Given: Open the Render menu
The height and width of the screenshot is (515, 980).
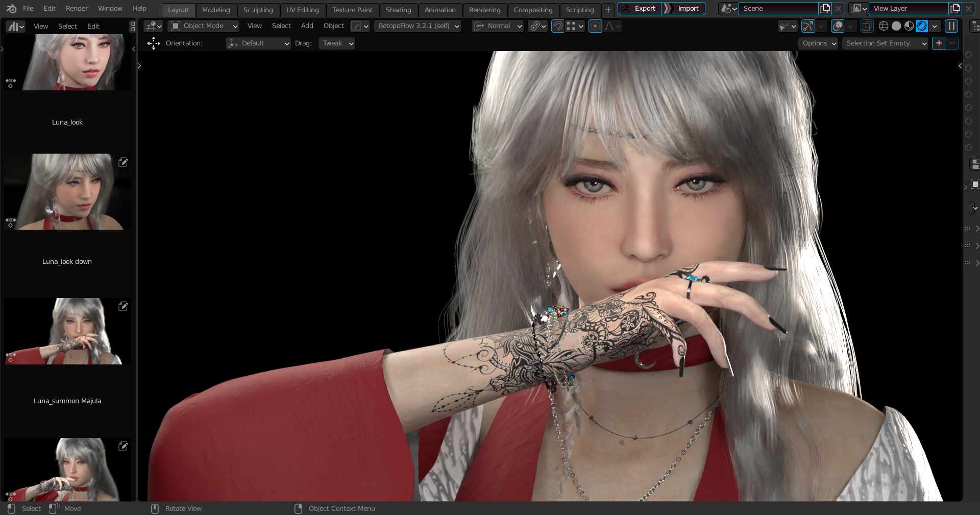Looking at the screenshot, I should [77, 8].
